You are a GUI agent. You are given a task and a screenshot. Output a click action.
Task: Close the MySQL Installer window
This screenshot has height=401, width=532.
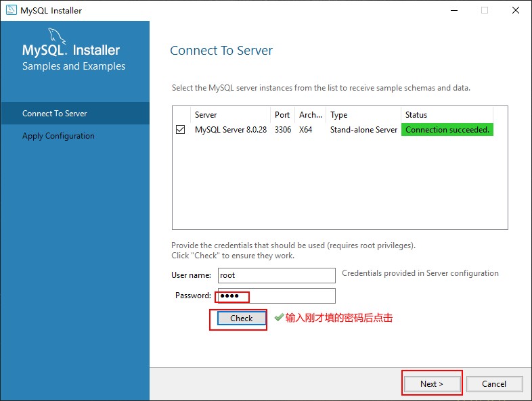516,11
